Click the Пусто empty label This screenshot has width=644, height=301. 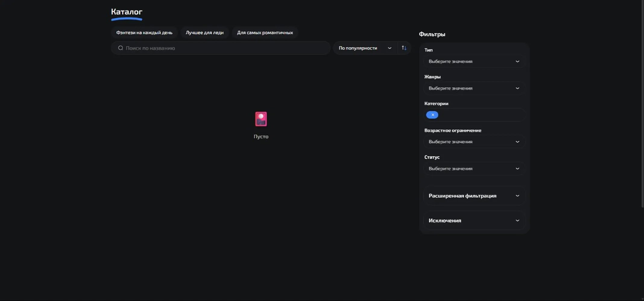click(x=261, y=136)
